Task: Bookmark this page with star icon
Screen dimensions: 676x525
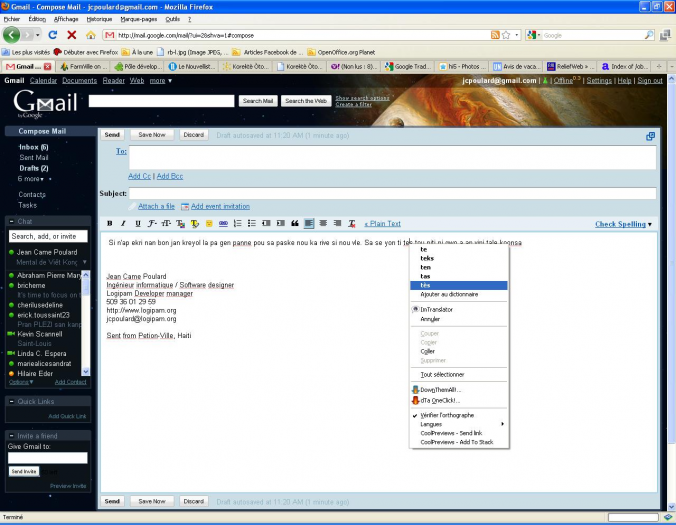Action: point(506,35)
